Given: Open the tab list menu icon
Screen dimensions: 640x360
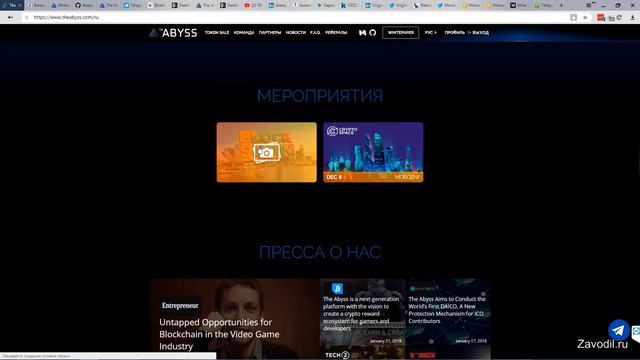Looking at the screenshot, I should pyautogui.click(x=588, y=5).
